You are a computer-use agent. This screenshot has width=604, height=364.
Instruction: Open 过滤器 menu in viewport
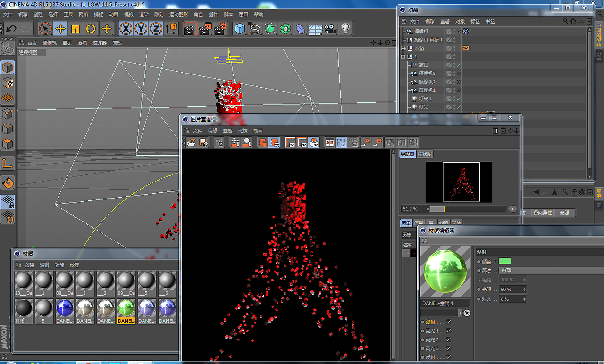pos(100,42)
